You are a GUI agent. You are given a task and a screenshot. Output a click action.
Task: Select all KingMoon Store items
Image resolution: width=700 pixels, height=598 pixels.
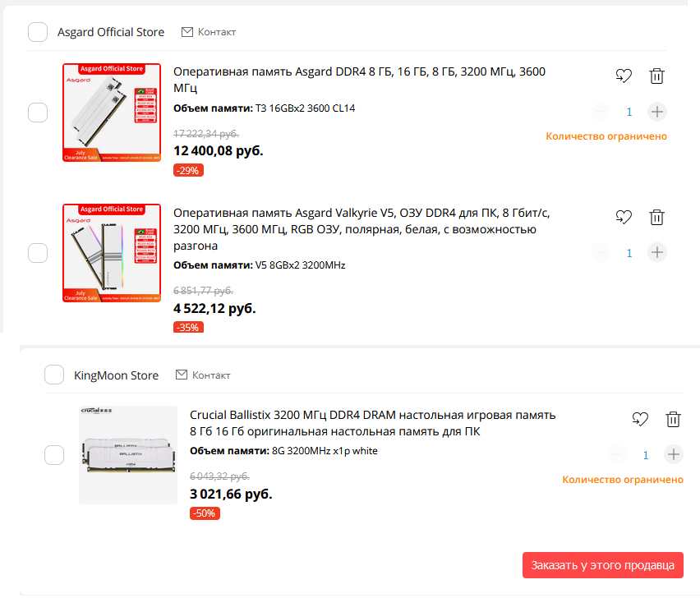coord(54,375)
